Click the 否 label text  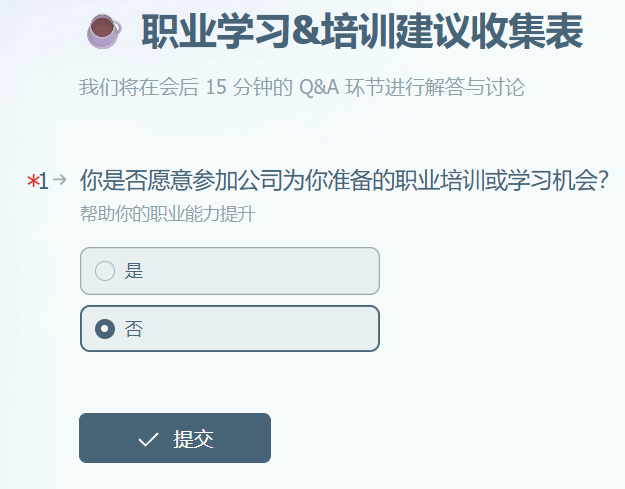(x=134, y=329)
